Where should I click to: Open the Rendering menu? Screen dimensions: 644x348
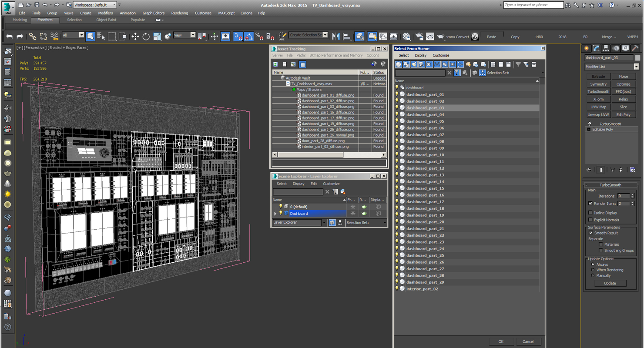[179, 13]
